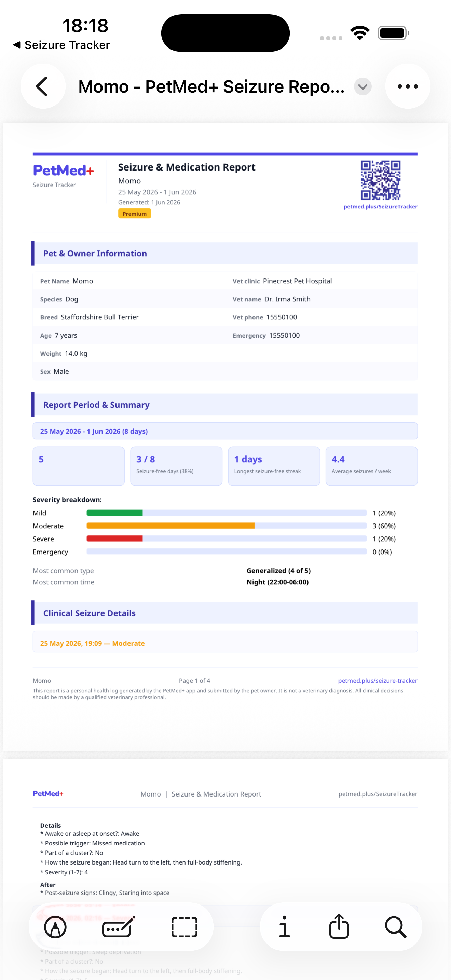Select Post-seizure signs: Clingy, Staring into space
Viewport: 451px width, 980px height.
tap(105, 893)
